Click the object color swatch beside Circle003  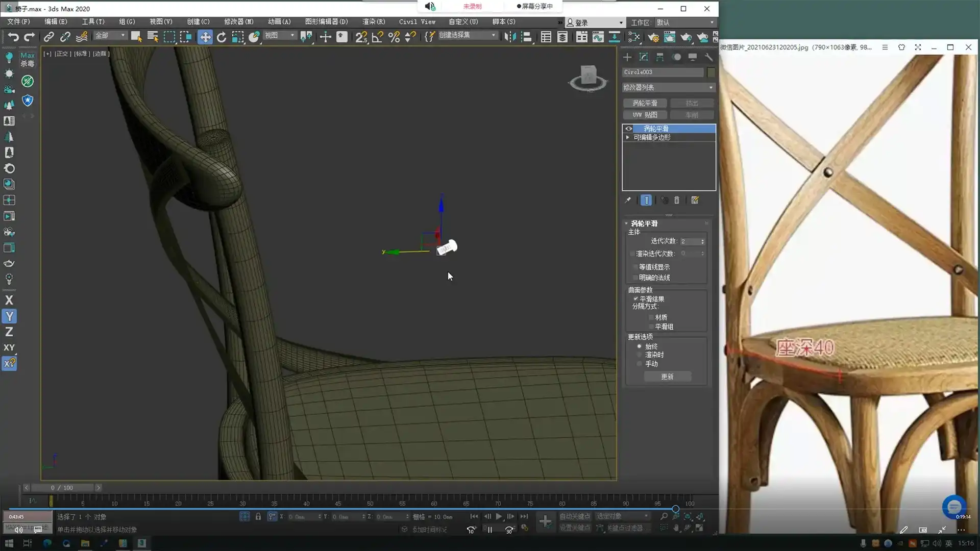[711, 72]
